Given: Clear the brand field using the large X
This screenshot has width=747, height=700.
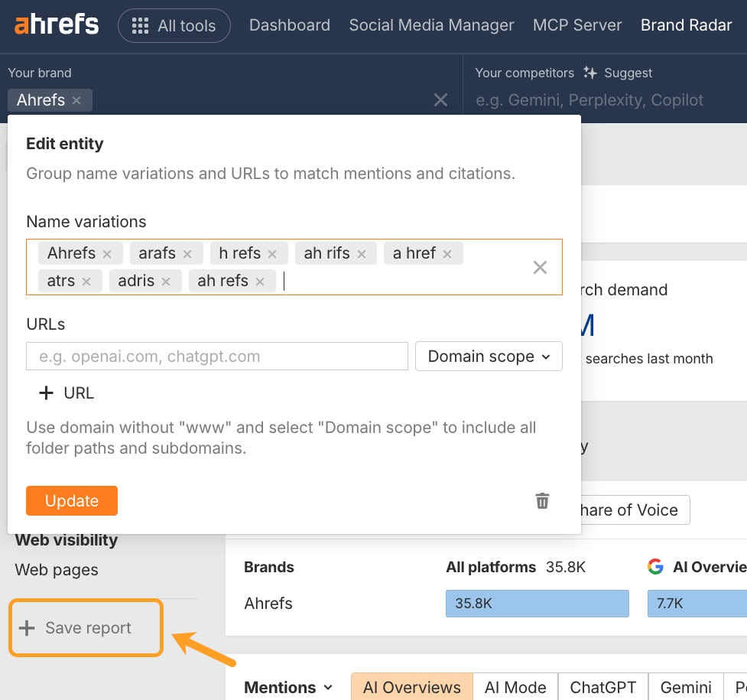Looking at the screenshot, I should click(440, 99).
